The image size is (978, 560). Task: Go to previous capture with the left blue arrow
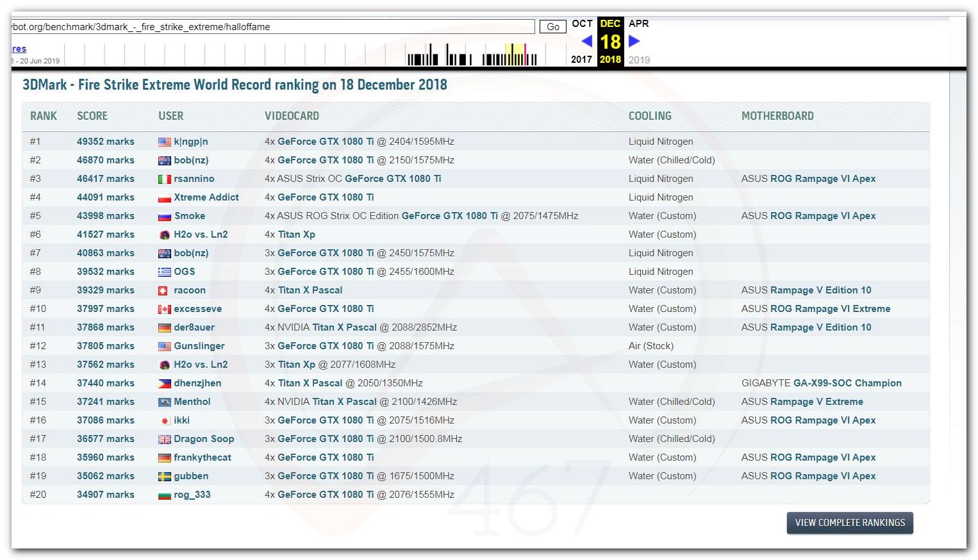coord(586,42)
